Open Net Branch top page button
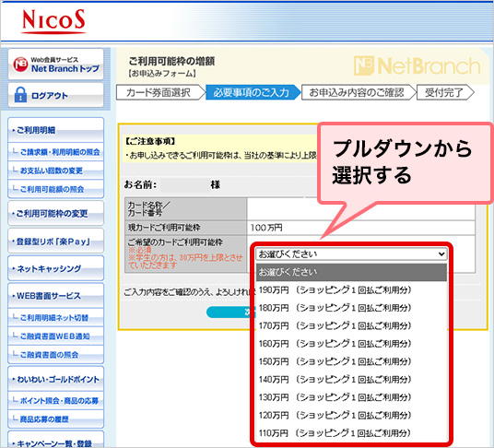Viewport: 494px width, 448px height. (x=56, y=65)
